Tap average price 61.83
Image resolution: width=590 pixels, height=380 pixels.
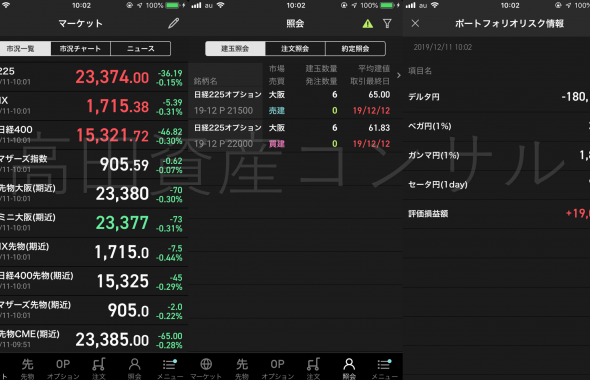[379, 128]
